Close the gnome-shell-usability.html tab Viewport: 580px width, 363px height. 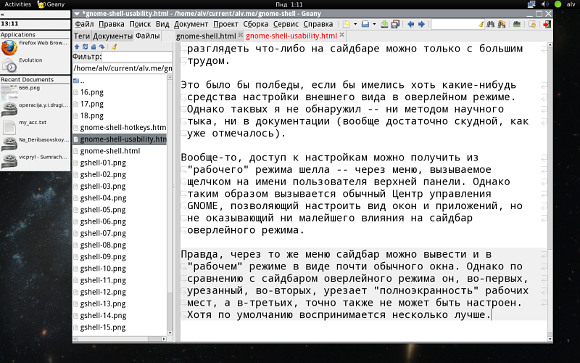342,35
